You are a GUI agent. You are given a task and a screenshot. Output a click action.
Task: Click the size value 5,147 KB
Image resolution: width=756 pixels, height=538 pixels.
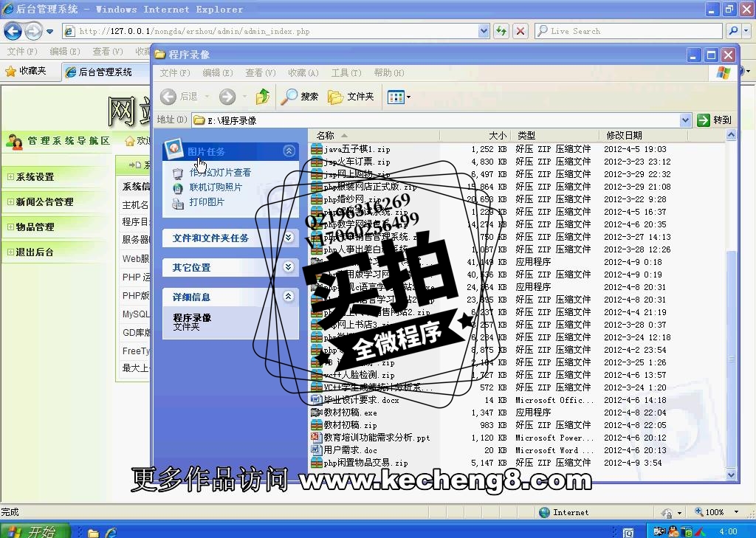click(489, 463)
